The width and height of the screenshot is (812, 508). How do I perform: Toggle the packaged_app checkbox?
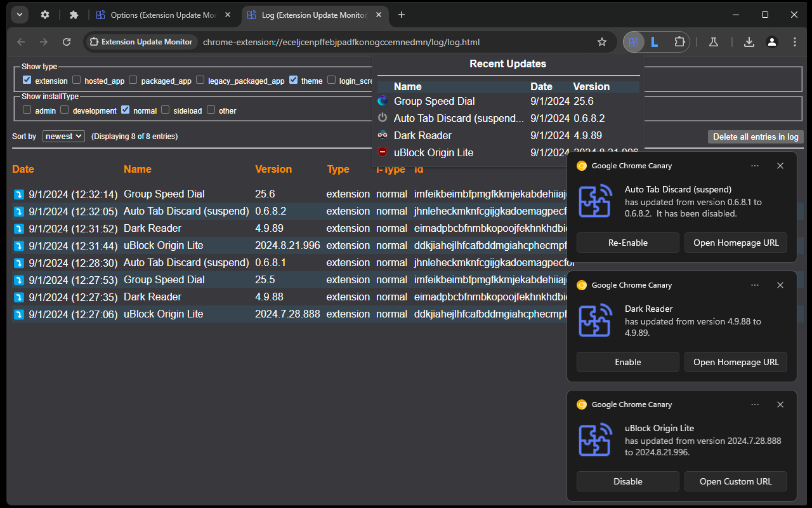click(133, 80)
